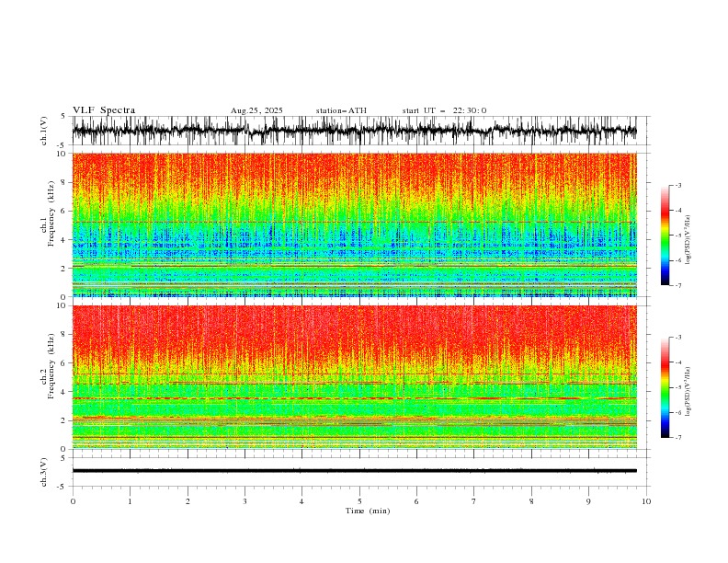Click the ch.1 log(PSD) colorbar label
This screenshot has width=728, height=563.
688,240
